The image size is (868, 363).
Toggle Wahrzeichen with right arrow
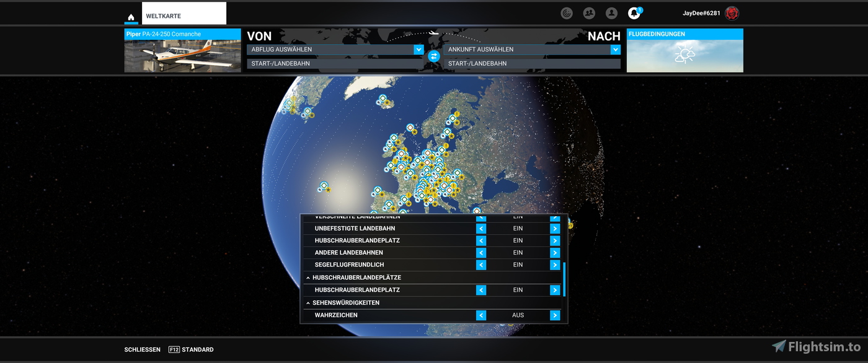tap(555, 315)
